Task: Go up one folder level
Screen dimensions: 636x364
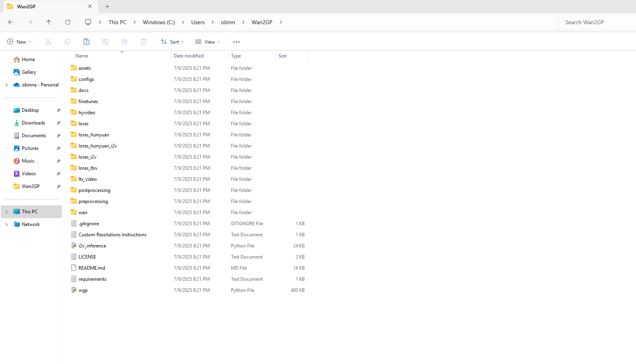Action: pyautogui.click(x=49, y=22)
